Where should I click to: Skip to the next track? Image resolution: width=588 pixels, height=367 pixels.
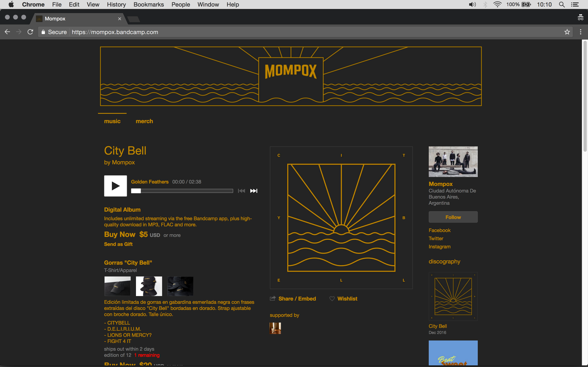[x=254, y=191]
